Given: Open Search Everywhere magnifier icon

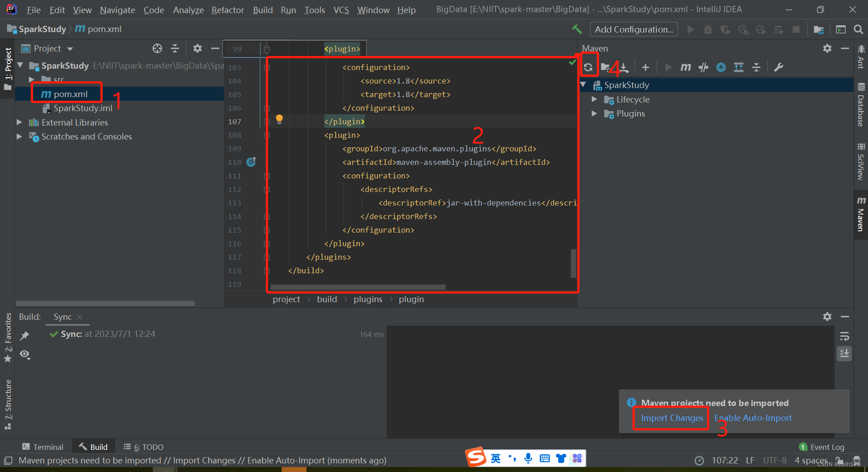Looking at the screenshot, I should [858, 29].
